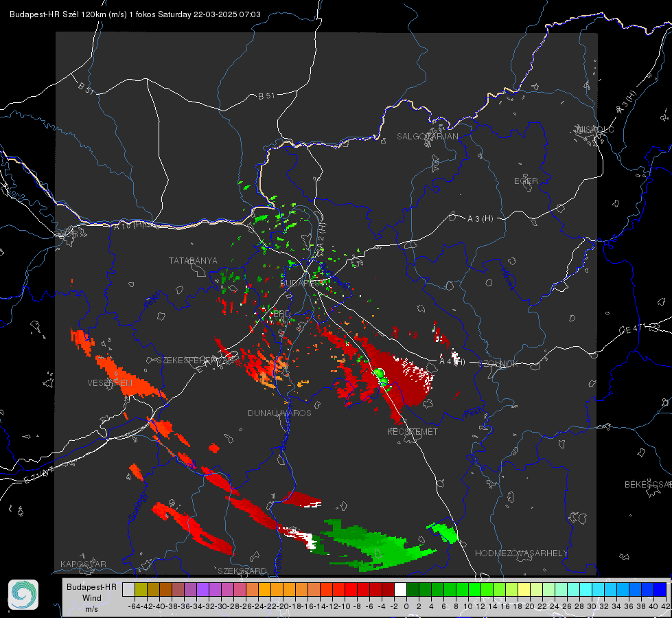Click the red swatch between -10 and -8

pyautogui.click(x=351, y=589)
